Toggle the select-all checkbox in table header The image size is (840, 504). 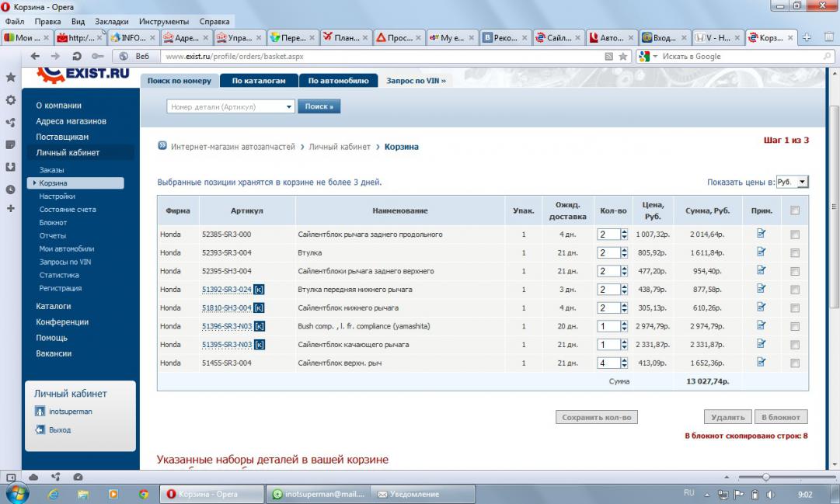click(x=794, y=210)
